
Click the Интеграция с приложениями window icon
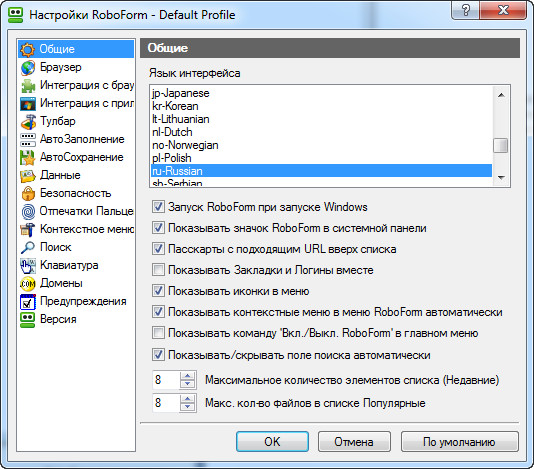pyautogui.click(x=28, y=104)
